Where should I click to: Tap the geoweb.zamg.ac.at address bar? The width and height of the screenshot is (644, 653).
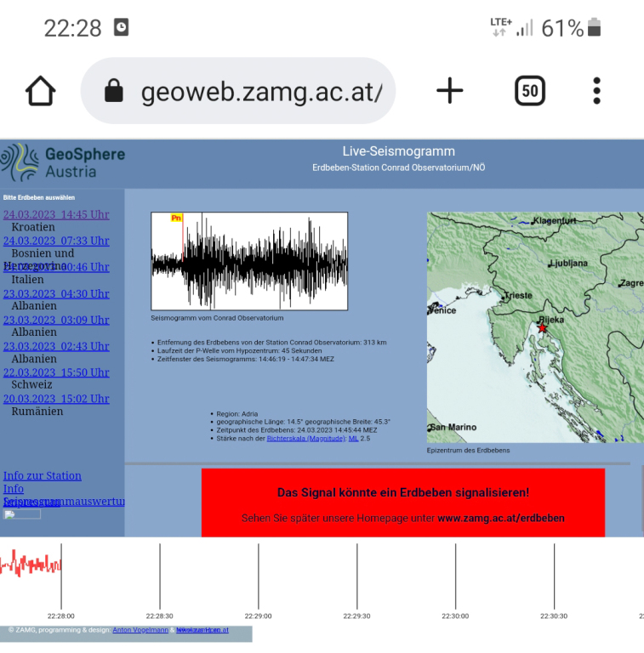261,91
